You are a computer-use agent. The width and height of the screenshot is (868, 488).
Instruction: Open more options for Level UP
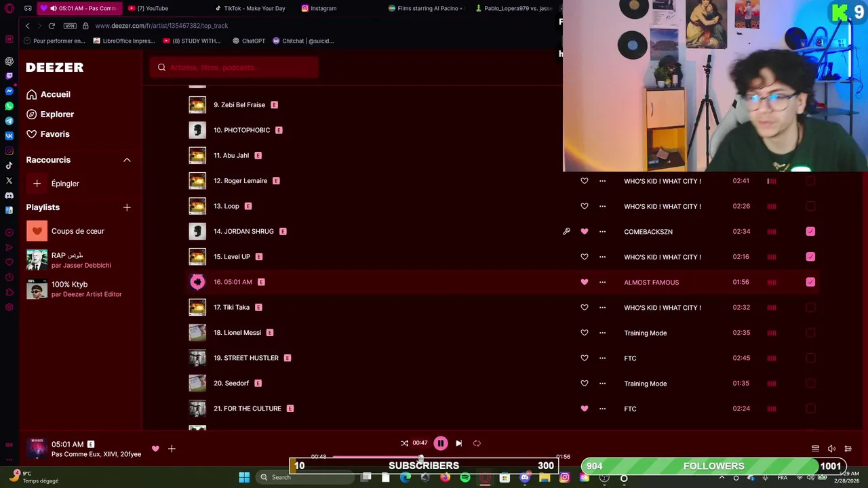(602, 257)
